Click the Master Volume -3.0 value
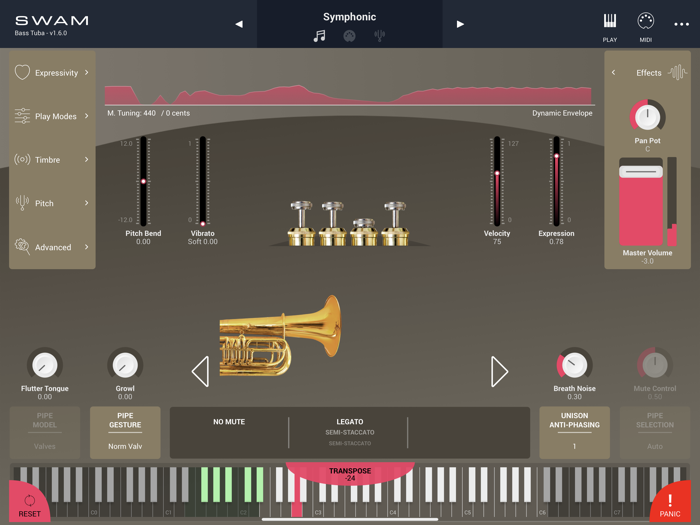The image size is (700, 525). pos(647,261)
